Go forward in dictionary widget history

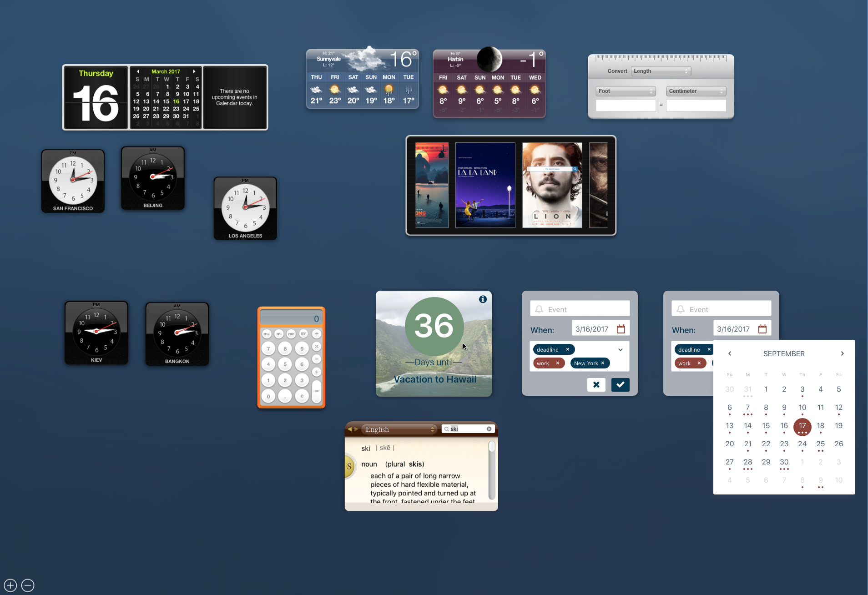(x=356, y=429)
